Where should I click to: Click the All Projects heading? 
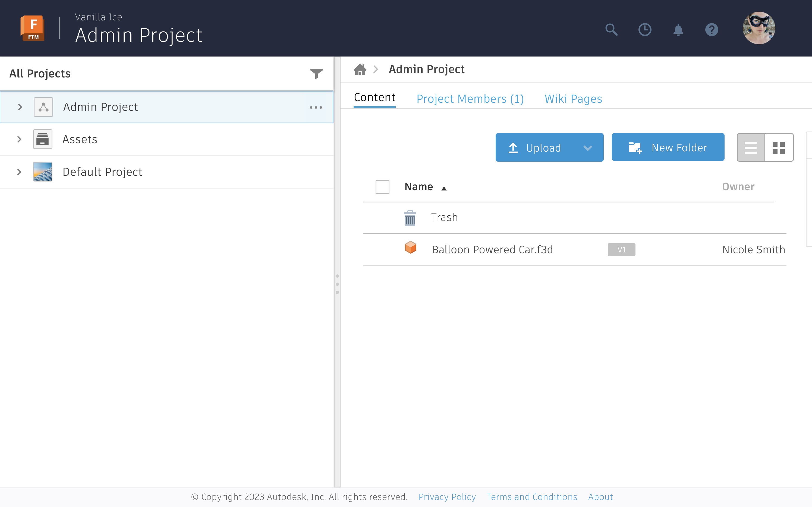(40, 73)
